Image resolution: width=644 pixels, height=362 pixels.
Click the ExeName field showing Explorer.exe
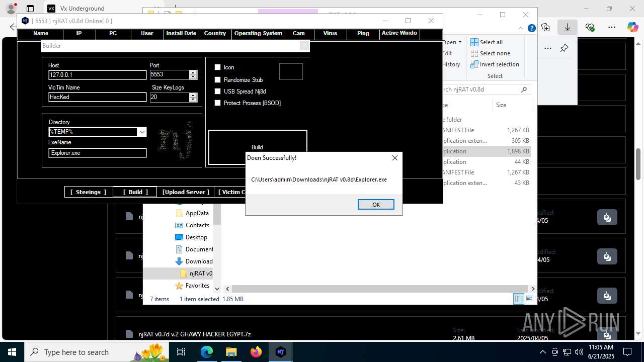[x=98, y=153]
